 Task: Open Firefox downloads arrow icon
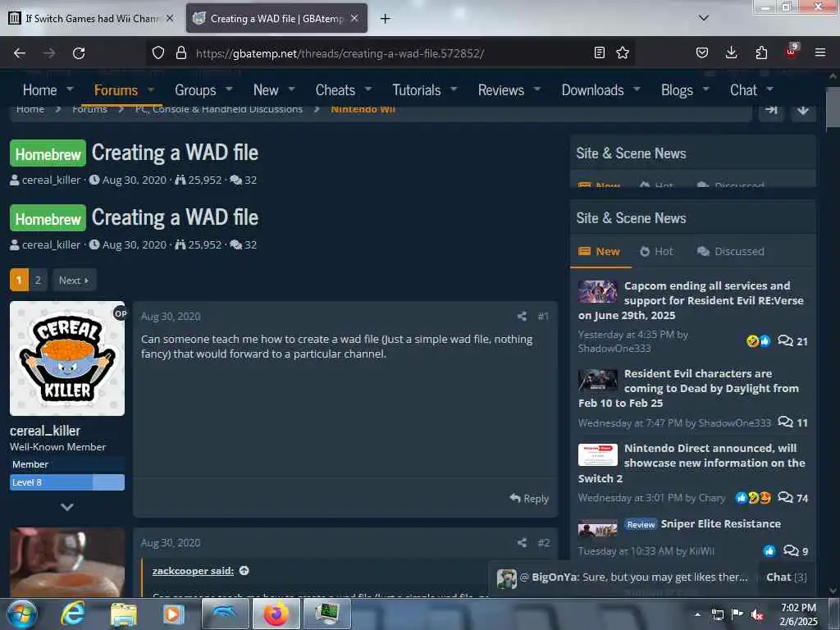(731, 52)
